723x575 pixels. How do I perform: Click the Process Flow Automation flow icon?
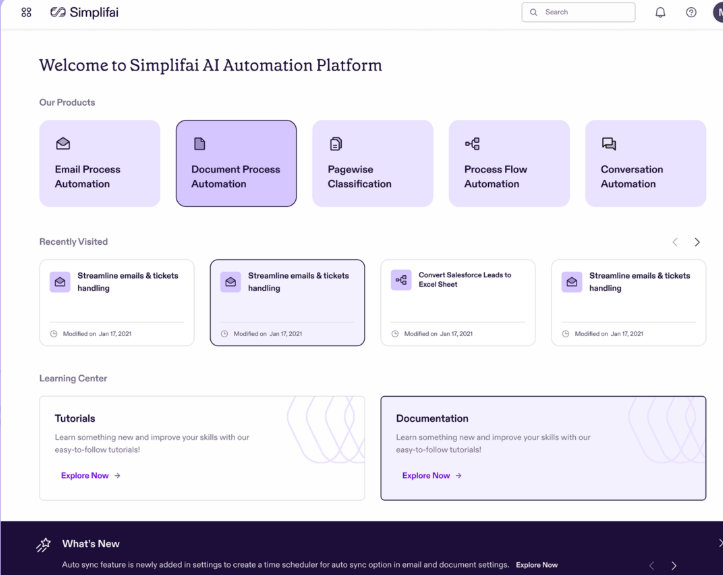click(x=472, y=143)
